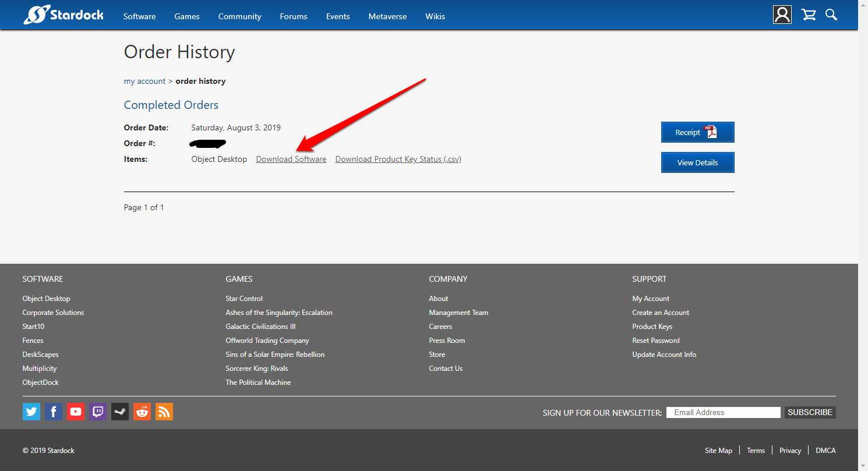The image size is (868, 471).
Task: Open the RSS feed icon
Action: [164, 412]
